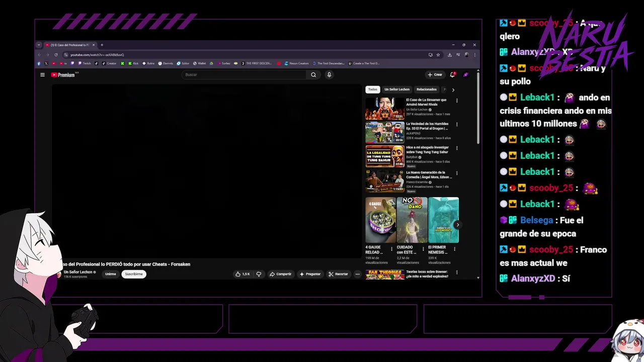Viewport: 644px width, 362px height.
Task: Bookmark page with star icon
Action: (438, 55)
